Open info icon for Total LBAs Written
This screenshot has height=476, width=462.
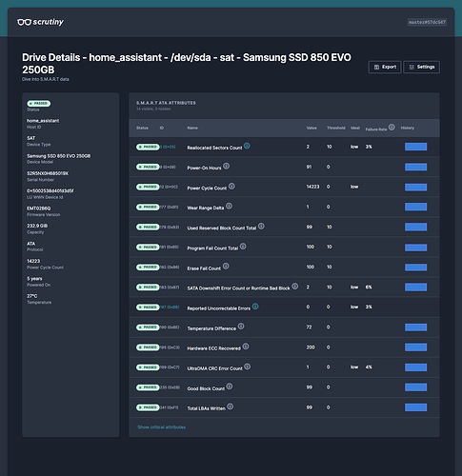click(x=231, y=407)
